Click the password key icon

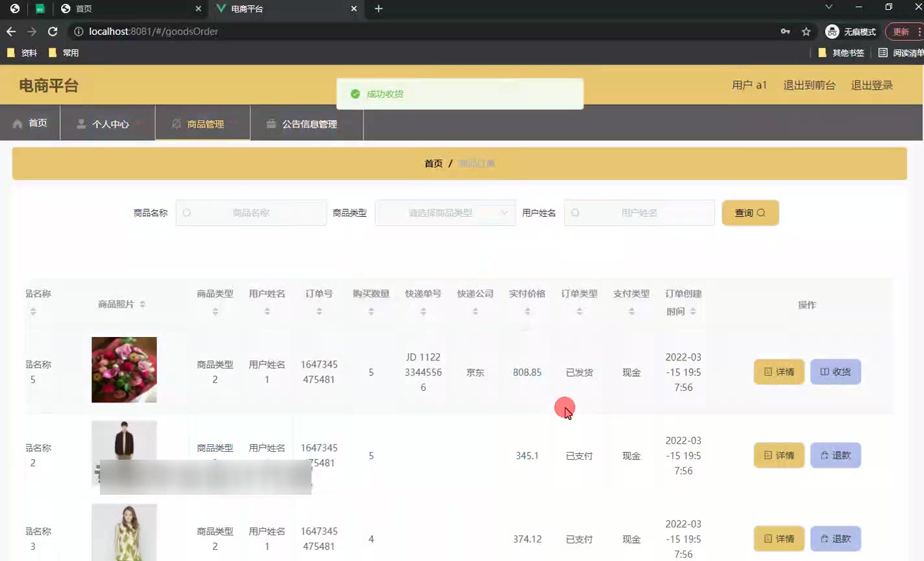[785, 31]
